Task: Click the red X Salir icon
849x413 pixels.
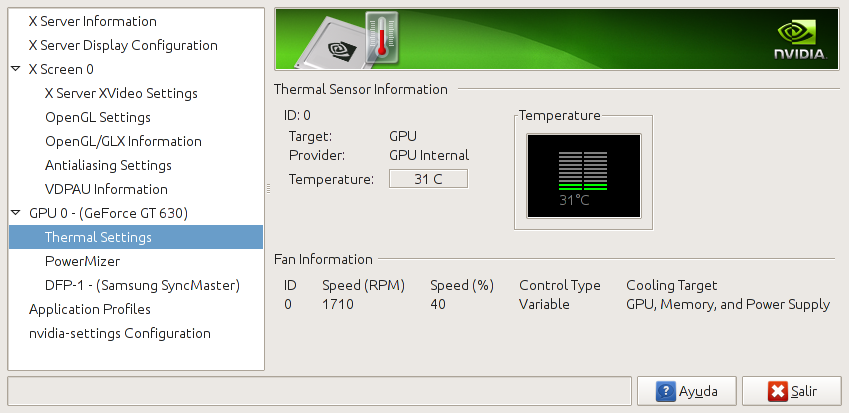Action: coord(776,392)
